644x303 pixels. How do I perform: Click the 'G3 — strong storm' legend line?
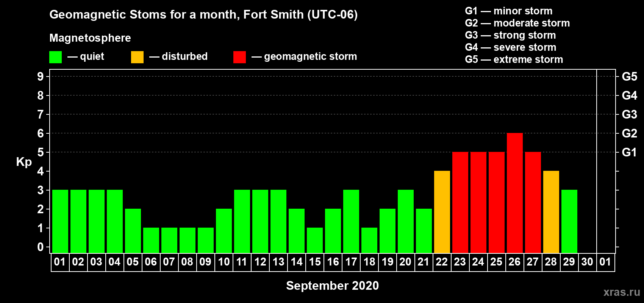click(x=510, y=35)
